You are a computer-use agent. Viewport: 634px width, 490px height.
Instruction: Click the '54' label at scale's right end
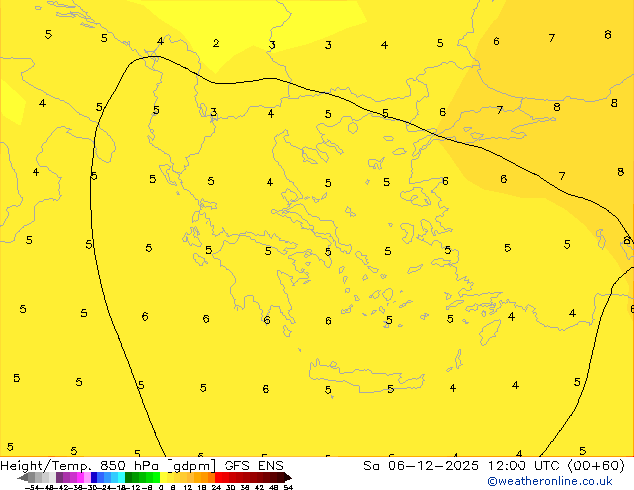(288, 487)
